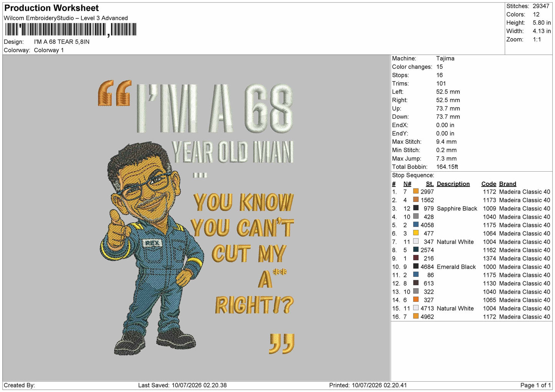Click the yellow swatch in stop row 6
This screenshot has height=392, width=555.
[x=416, y=233]
